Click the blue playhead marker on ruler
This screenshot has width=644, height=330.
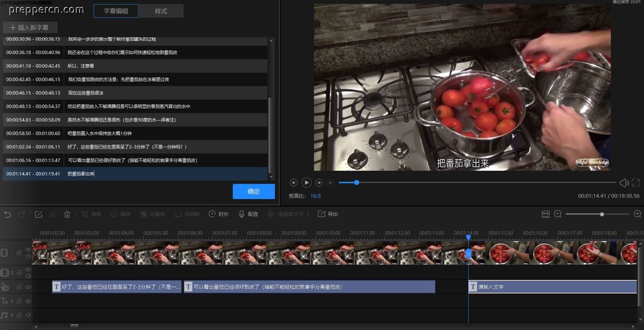click(x=468, y=237)
